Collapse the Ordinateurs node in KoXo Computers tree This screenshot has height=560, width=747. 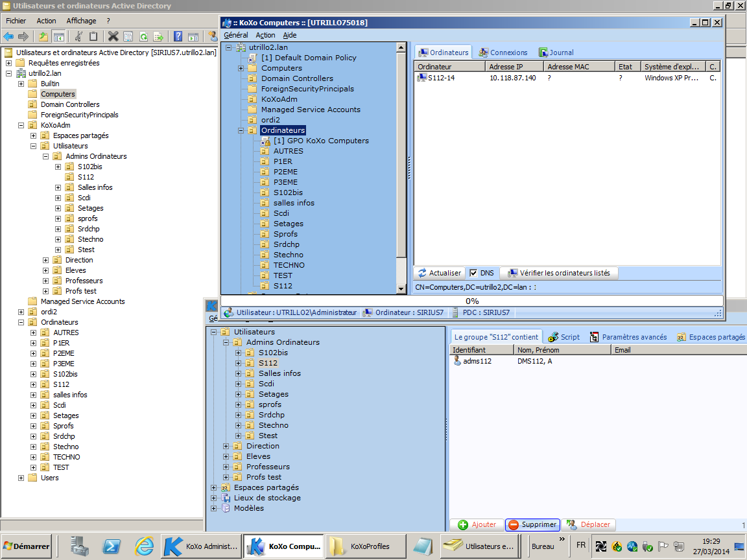coord(241,130)
